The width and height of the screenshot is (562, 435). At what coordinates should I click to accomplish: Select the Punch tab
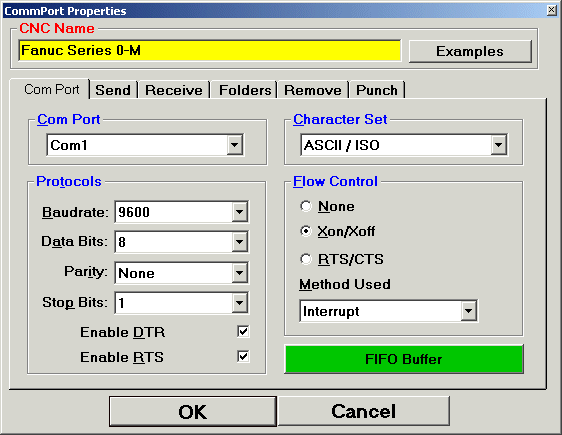377,90
